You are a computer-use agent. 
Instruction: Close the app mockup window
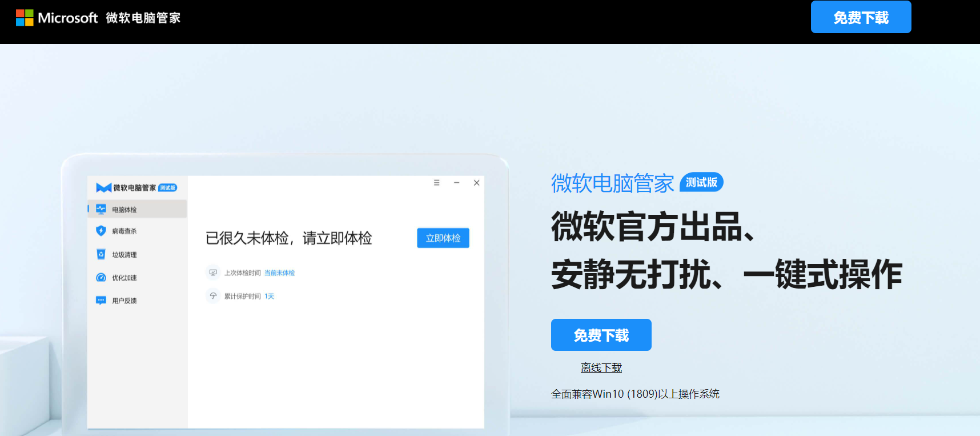[477, 183]
